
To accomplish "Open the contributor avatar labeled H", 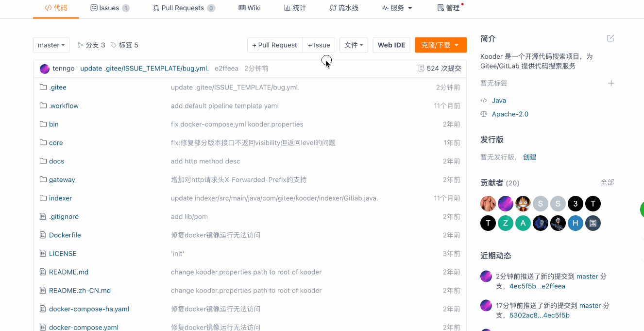I will point(576,223).
